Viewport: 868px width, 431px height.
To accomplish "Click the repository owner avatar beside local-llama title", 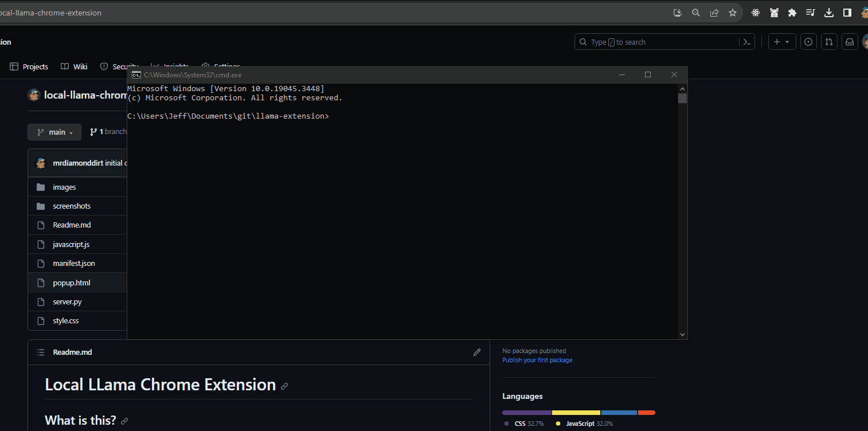I will 34,95.
